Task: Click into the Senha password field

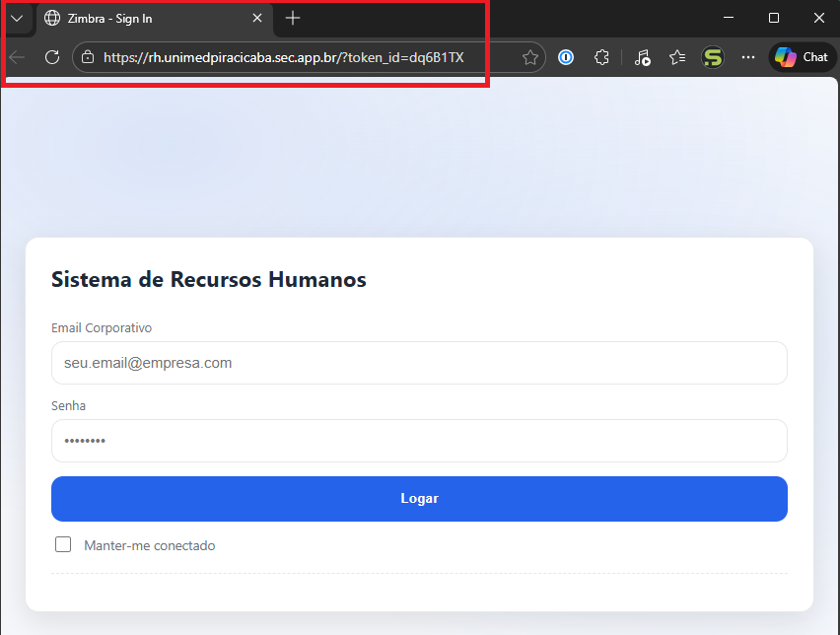Action: [419, 441]
